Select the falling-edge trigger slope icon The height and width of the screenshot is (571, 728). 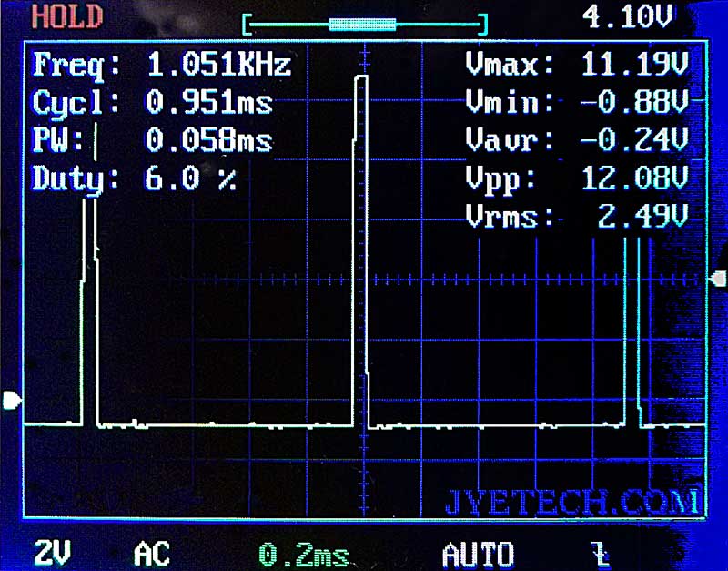pyautogui.click(x=601, y=554)
